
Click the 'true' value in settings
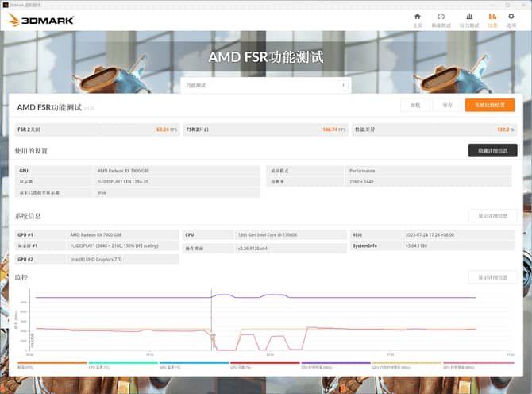coord(102,193)
